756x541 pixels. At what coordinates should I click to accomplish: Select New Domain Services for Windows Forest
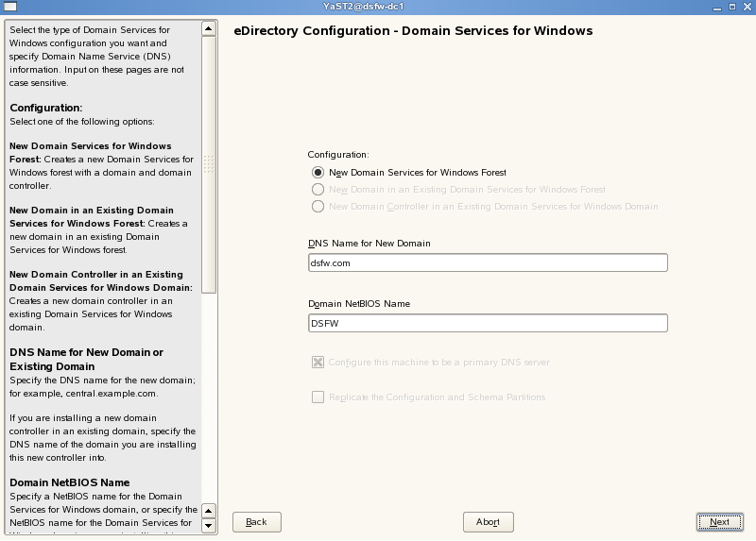318,173
